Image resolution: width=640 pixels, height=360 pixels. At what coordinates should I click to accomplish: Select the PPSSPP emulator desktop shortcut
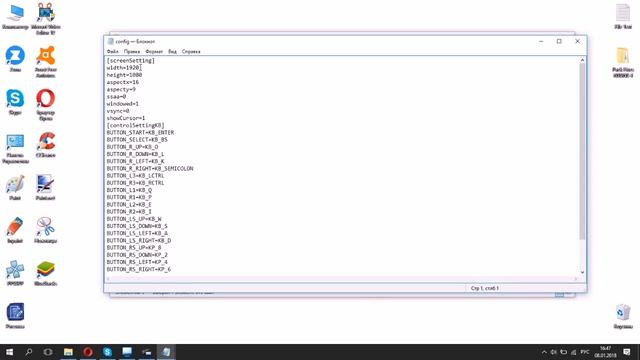click(x=15, y=273)
